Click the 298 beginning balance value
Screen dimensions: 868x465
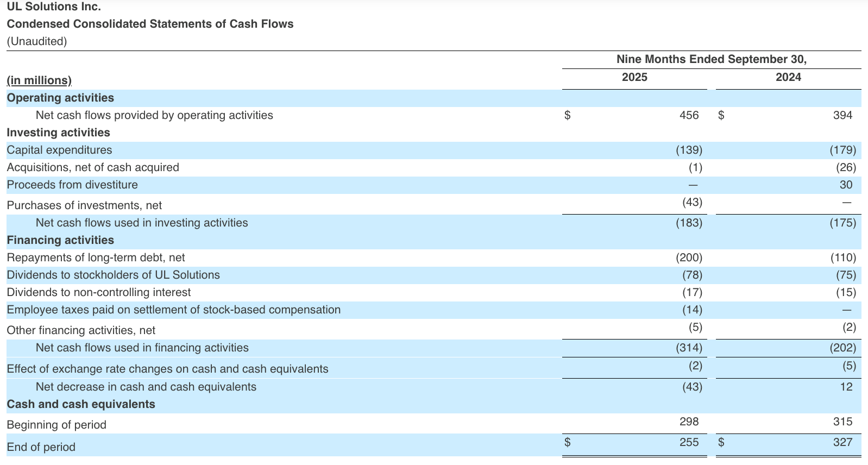tap(689, 422)
